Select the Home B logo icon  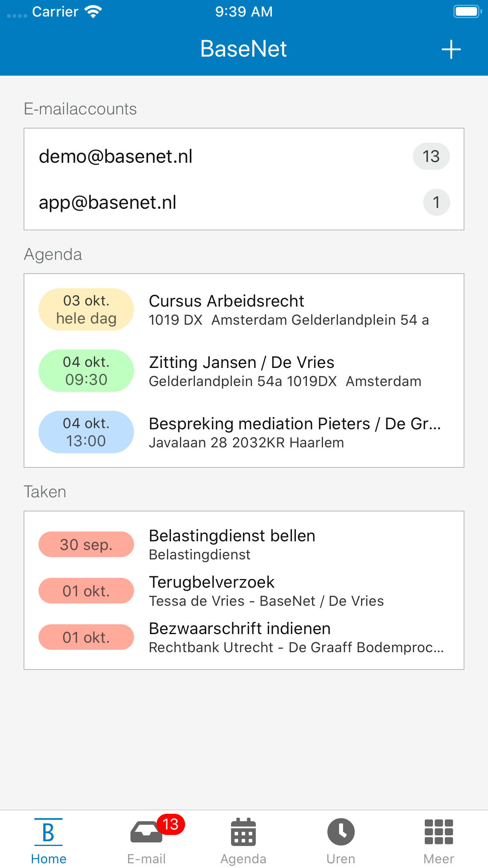pos(48,832)
